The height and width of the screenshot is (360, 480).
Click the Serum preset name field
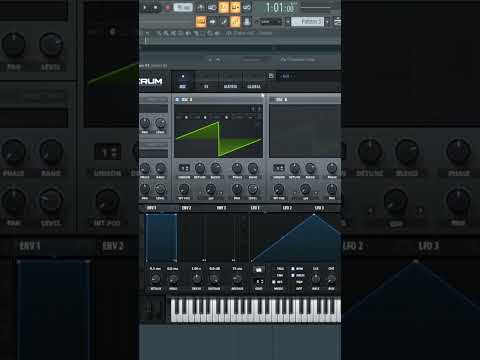point(307,76)
